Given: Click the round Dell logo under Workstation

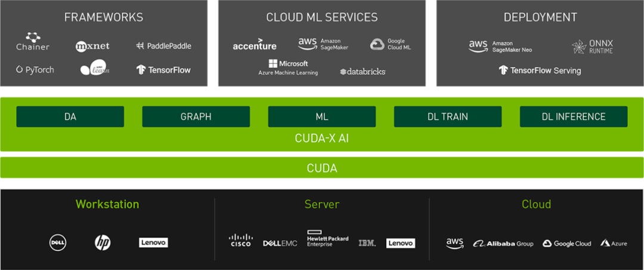Looking at the screenshot, I should tap(58, 243).
